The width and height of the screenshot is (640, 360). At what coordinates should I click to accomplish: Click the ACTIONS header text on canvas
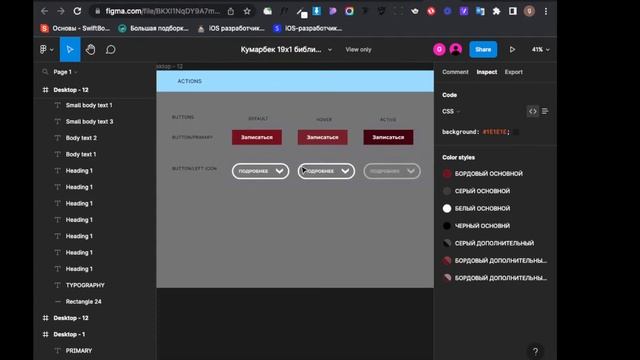click(x=189, y=81)
